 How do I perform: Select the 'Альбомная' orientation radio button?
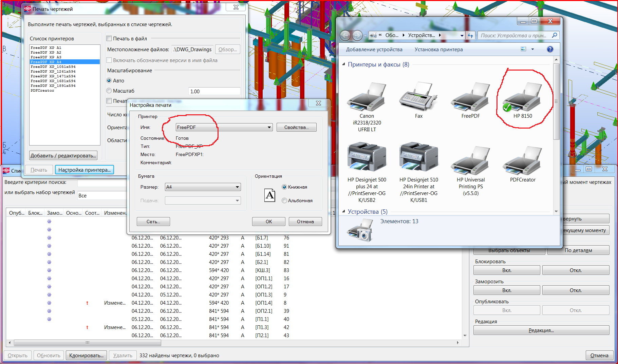coord(284,200)
